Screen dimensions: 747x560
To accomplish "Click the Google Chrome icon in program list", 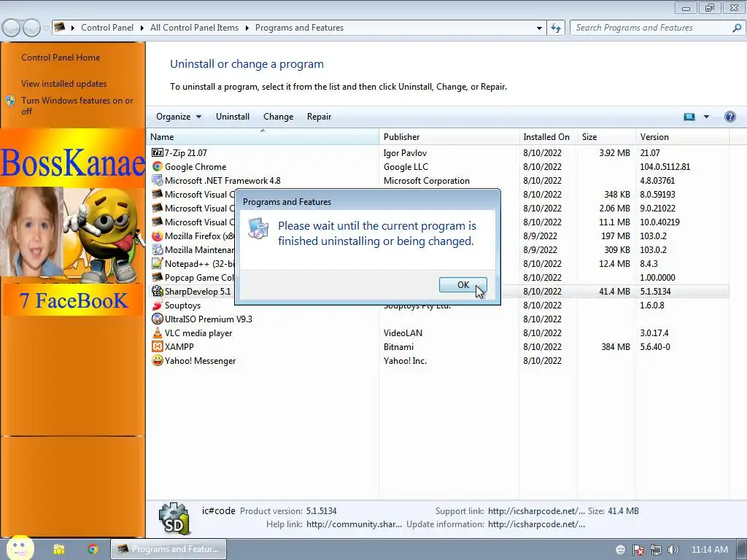I will point(158,167).
